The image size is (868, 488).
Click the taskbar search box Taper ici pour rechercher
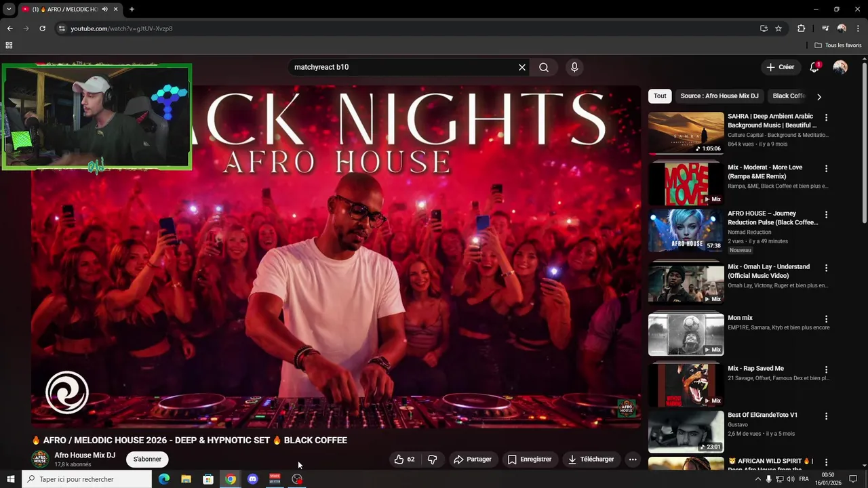click(86, 479)
